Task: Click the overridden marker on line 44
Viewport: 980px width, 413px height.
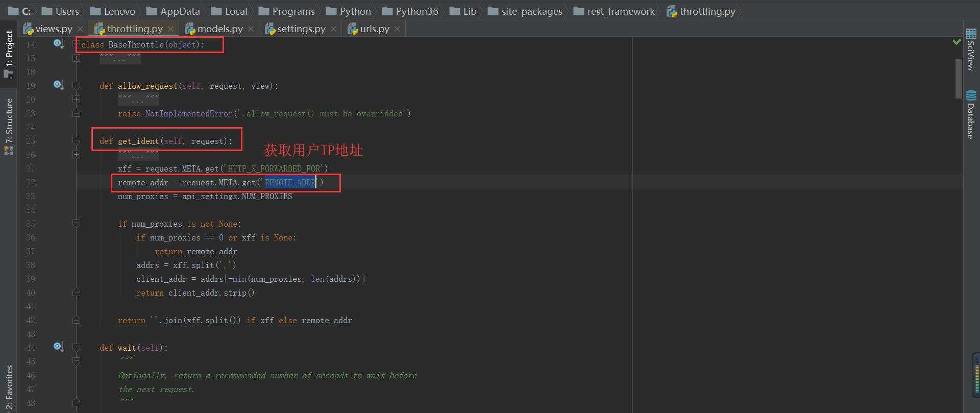Action: (x=59, y=347)
